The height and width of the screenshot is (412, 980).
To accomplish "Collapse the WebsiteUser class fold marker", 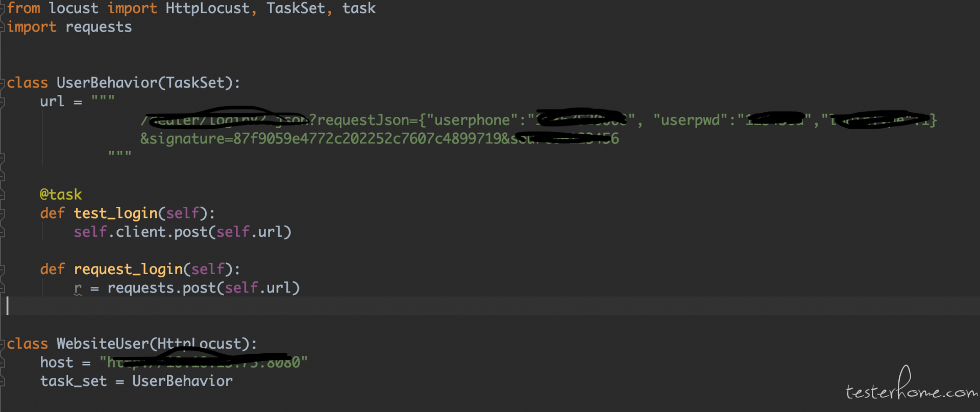I will (3, 344).
